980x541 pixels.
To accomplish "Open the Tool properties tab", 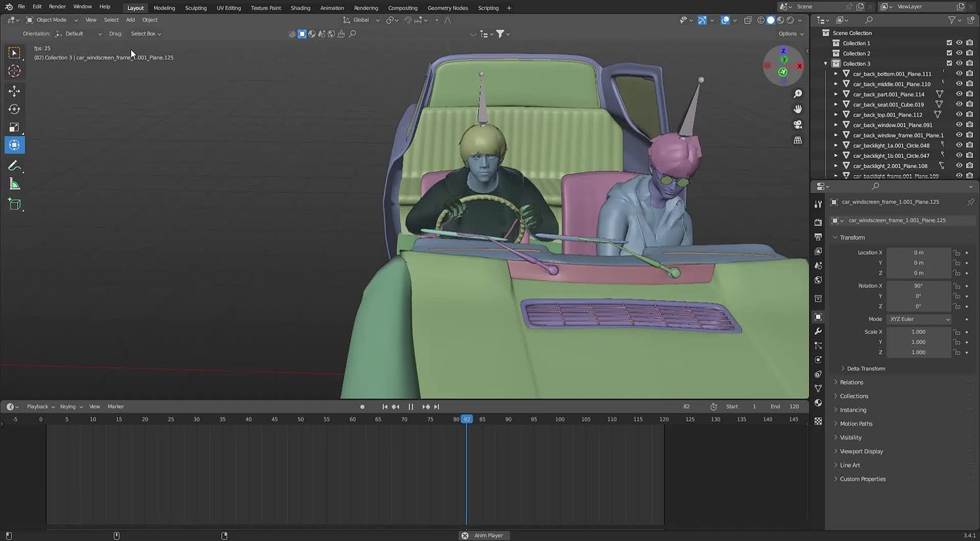I will (818, 204).
